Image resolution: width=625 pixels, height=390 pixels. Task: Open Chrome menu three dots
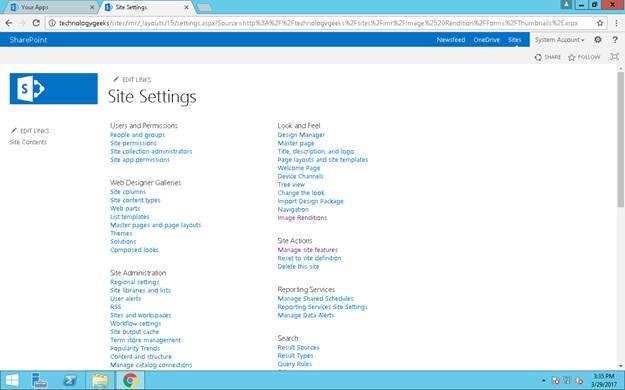[616, 23]
